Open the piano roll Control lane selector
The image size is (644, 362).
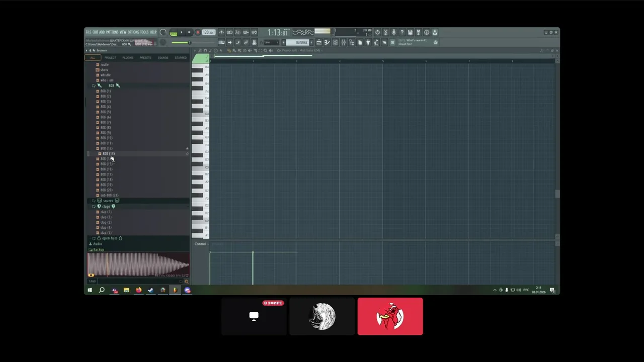point(200,244)
